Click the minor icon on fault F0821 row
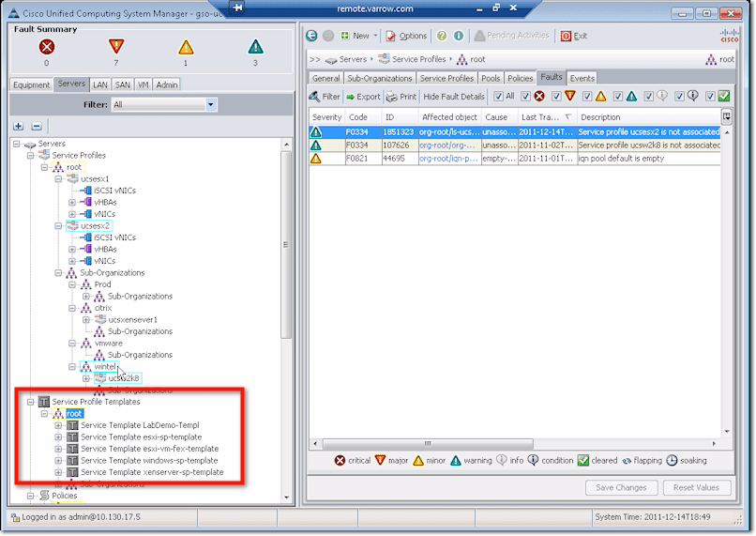 click(316, 159)
